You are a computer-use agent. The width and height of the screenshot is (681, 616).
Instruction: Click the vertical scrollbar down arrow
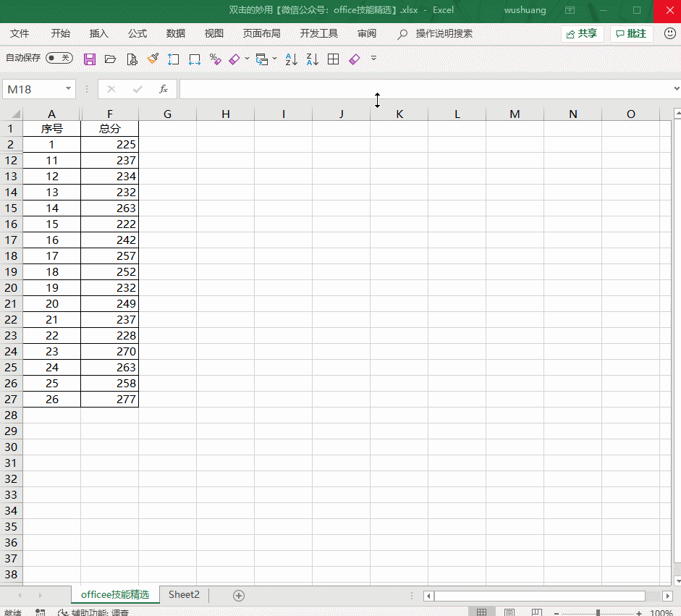(x=677, y=581)
